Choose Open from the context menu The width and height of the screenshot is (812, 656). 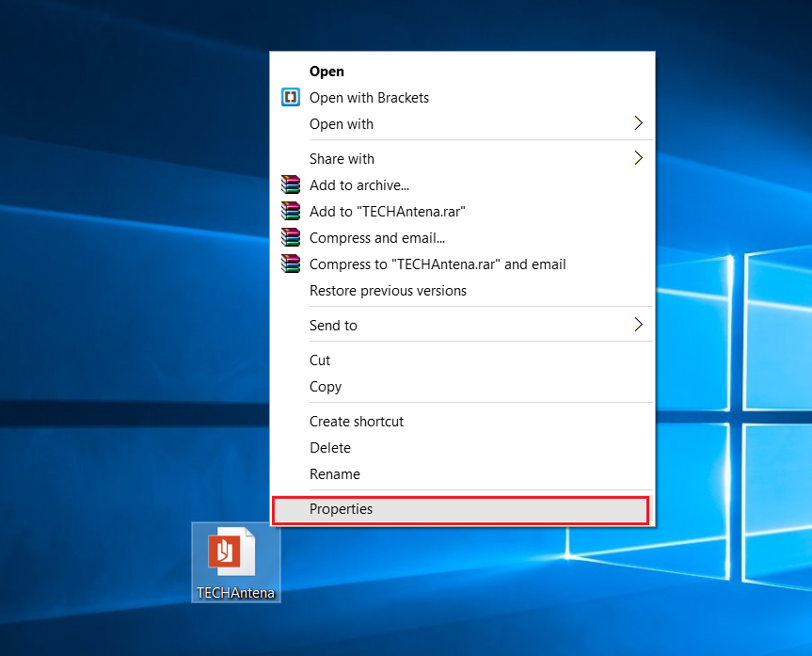pos(462,71)
